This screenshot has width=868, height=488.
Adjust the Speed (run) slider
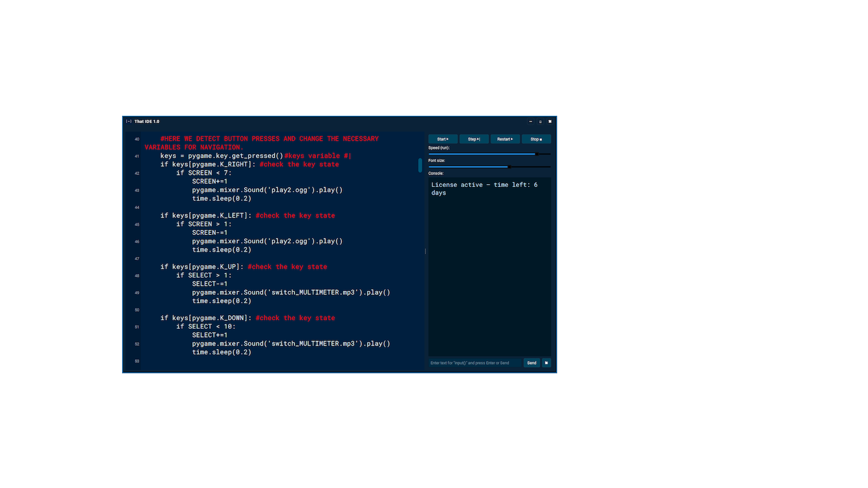click(x=489, y=154)
